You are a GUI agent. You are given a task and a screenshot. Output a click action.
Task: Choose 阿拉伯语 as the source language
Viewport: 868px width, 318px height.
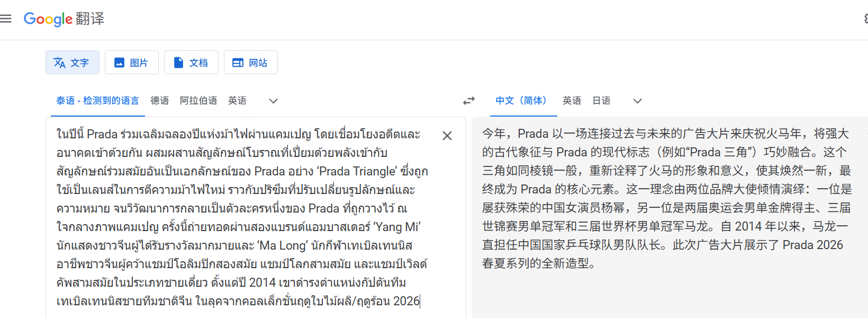tap(198, 101)
